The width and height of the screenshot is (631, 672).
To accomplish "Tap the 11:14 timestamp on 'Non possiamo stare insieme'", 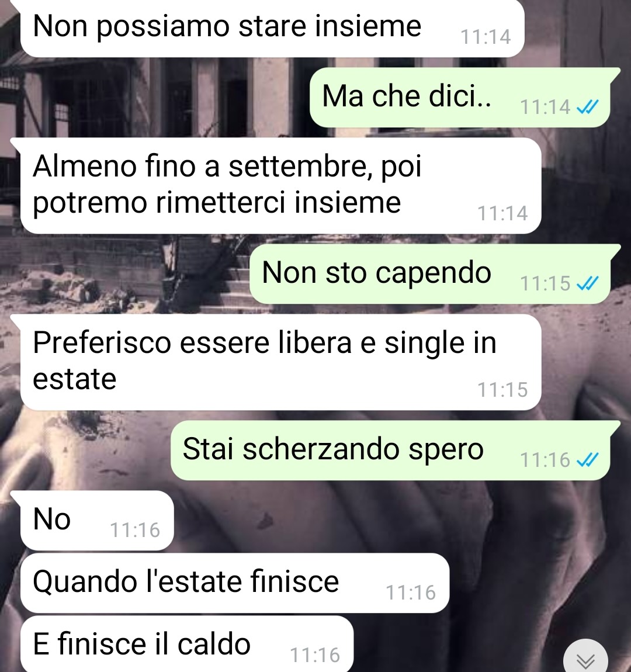I will [x=486, y=37].
